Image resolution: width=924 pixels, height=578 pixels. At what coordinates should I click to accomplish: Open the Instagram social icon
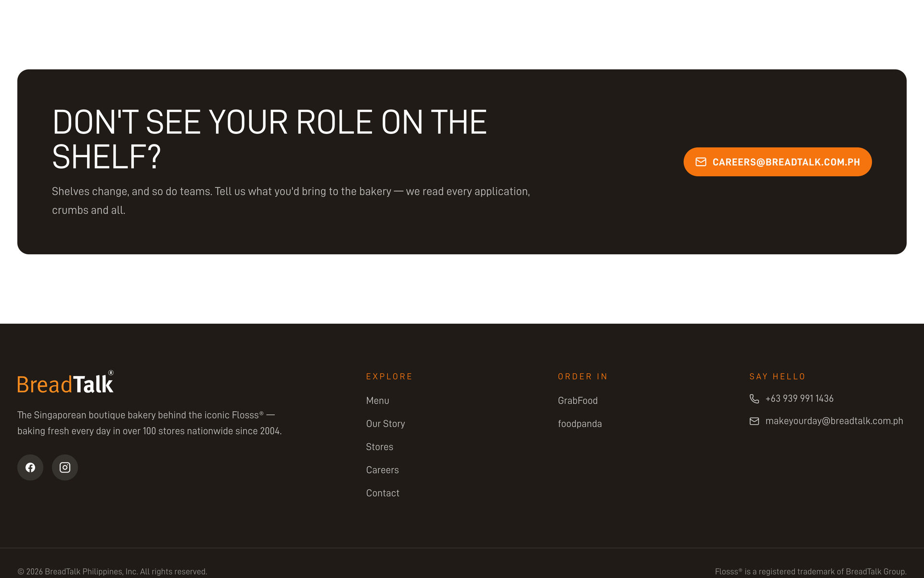[65, 467]
